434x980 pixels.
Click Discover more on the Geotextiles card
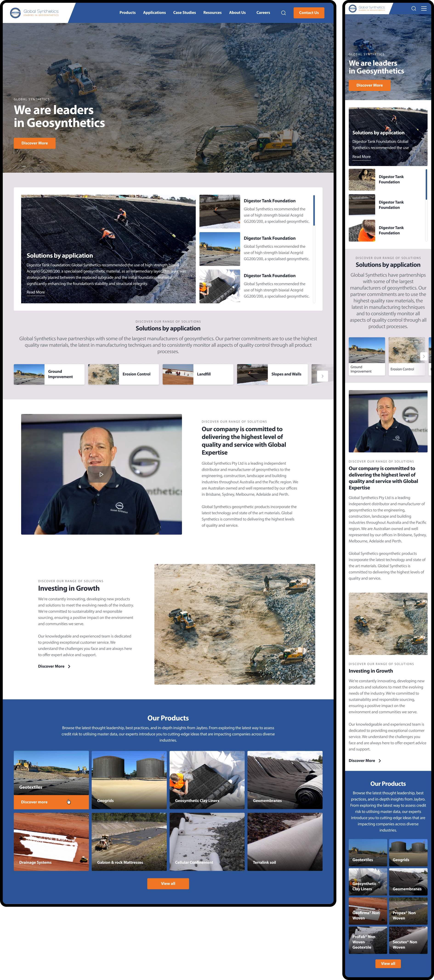click(51, 802)
